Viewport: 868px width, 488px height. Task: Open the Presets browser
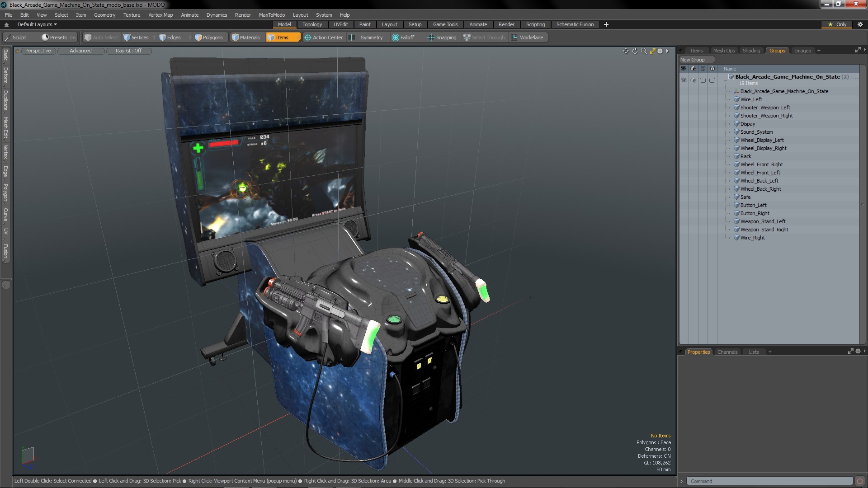point(58,38)
